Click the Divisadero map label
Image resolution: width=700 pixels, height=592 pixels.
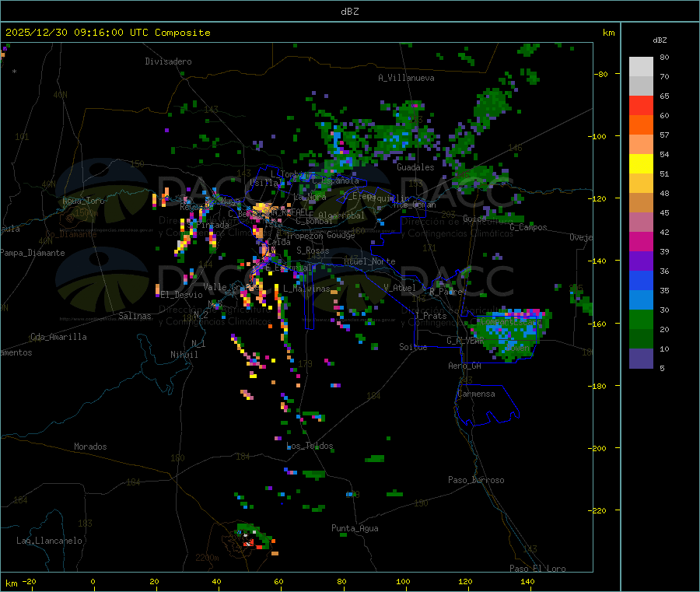click(168, 61)
